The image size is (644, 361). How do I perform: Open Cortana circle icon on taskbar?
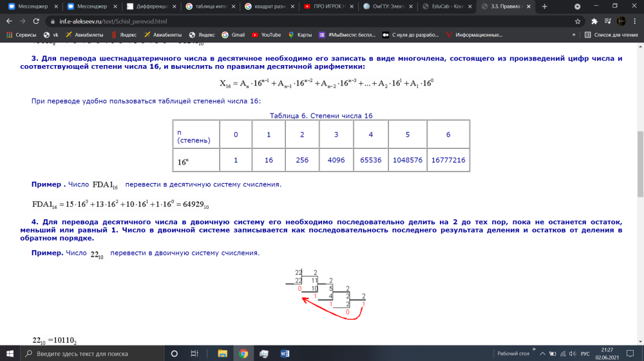click(x=174, y=354)
